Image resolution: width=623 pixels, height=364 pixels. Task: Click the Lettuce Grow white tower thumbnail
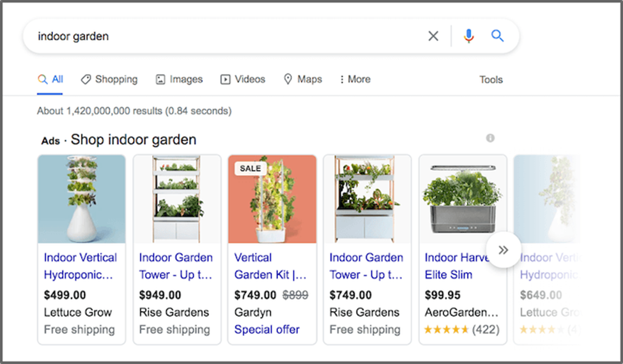click(82, 199)
